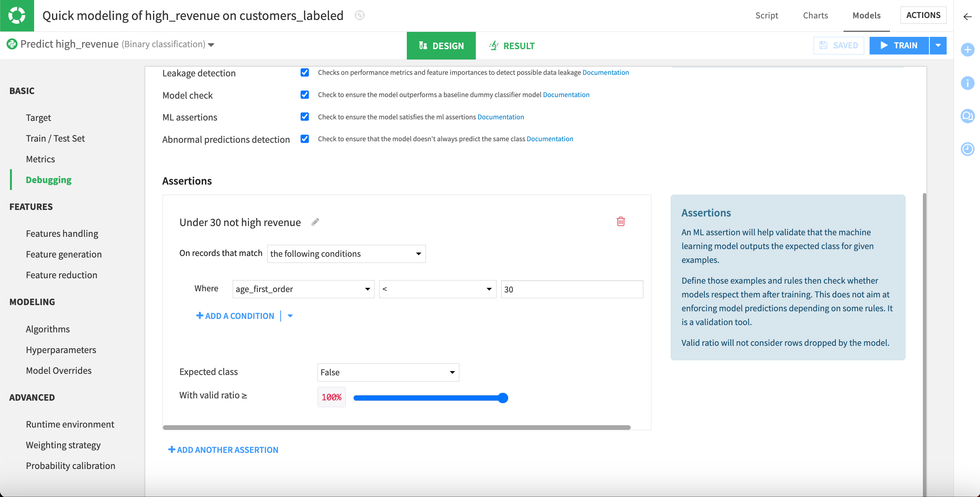Expand the Expected class dropdown

[388, 372]
